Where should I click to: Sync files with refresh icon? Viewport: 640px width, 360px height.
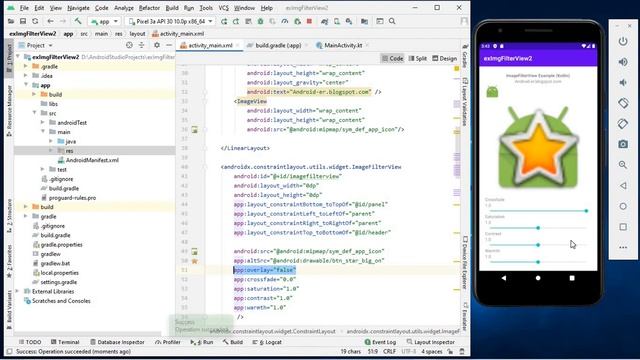pyautogui.click(x=35, y=21)
